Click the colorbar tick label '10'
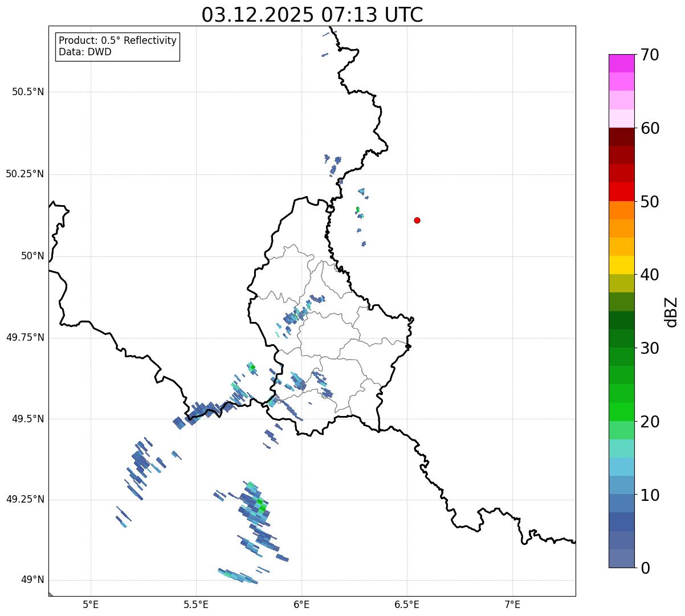This screenshot has height=616, width=685. click(x=650, y=495)
